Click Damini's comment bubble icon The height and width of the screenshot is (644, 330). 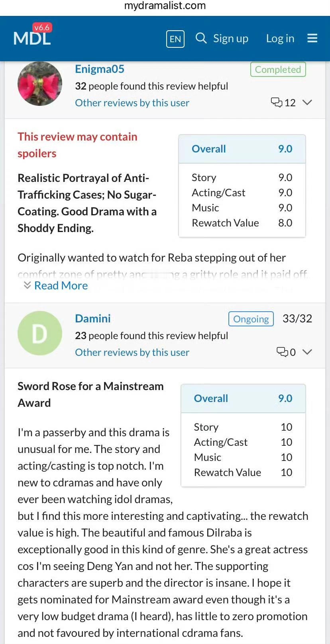click(x=282, y=352)
